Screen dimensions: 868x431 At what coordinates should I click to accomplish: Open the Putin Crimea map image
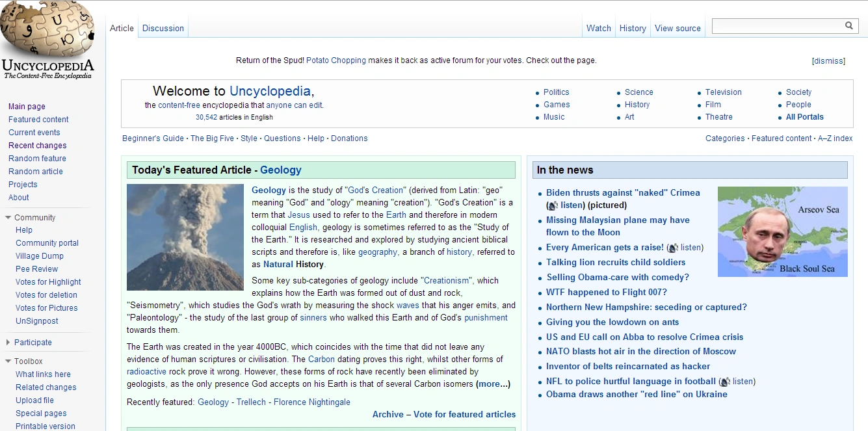pos(783,232)
